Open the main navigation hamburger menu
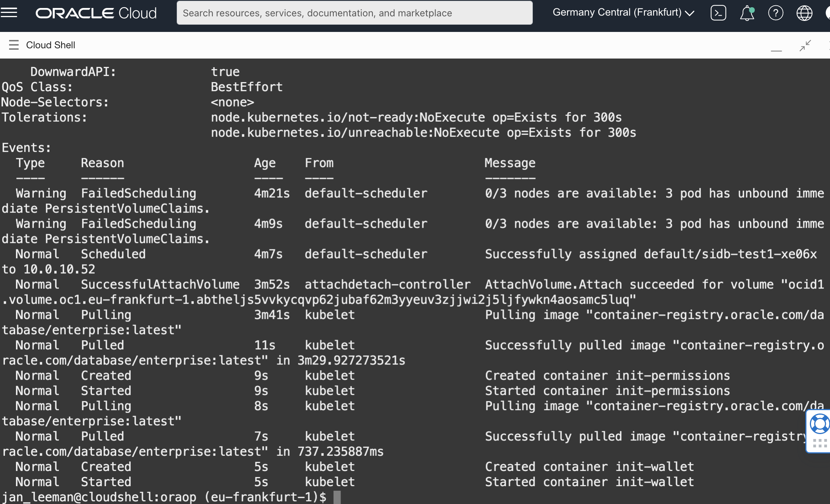The width and height of the screenshot is (830, 504). pos(9,13)
